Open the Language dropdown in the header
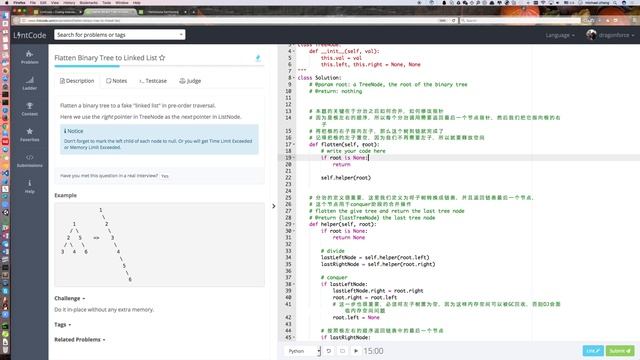Screen dimensions: 640x360 [x=560, y=35]
